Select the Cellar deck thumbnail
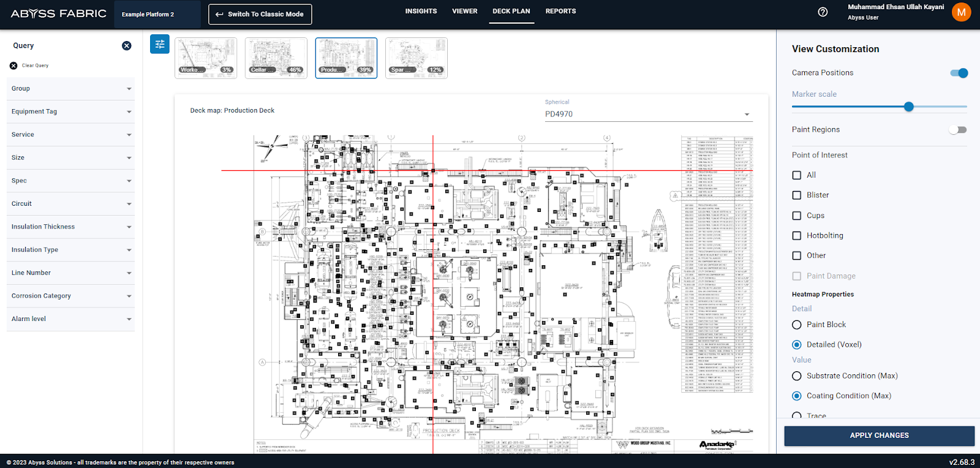 click(276, 58)
